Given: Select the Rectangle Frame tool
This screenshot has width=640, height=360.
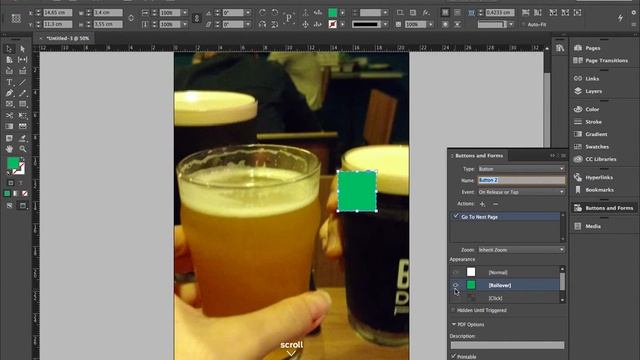Looking at the screenshot, I should pyautogui.click(x=9, y=104).
